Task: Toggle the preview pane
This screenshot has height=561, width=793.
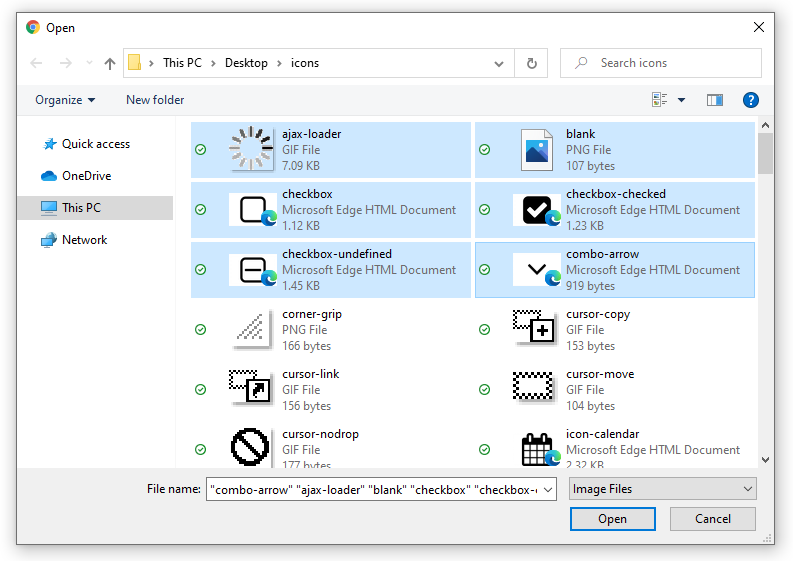Action: [715, 100]
